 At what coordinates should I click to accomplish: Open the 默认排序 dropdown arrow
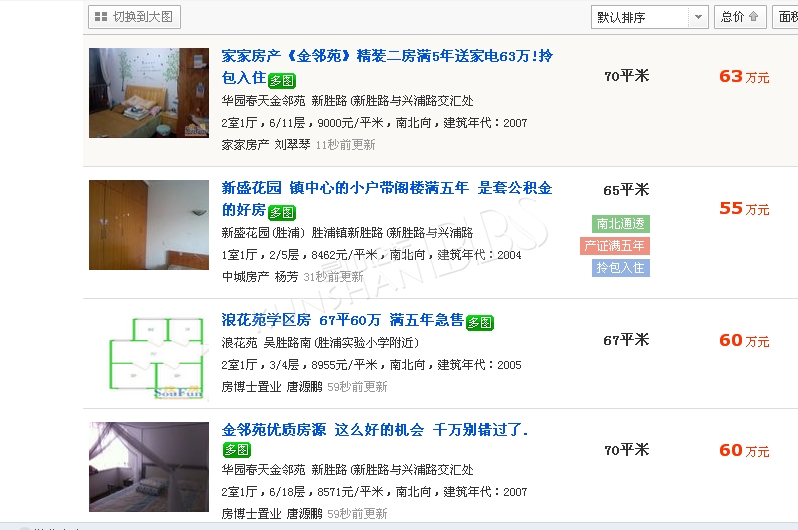point(698,17)
